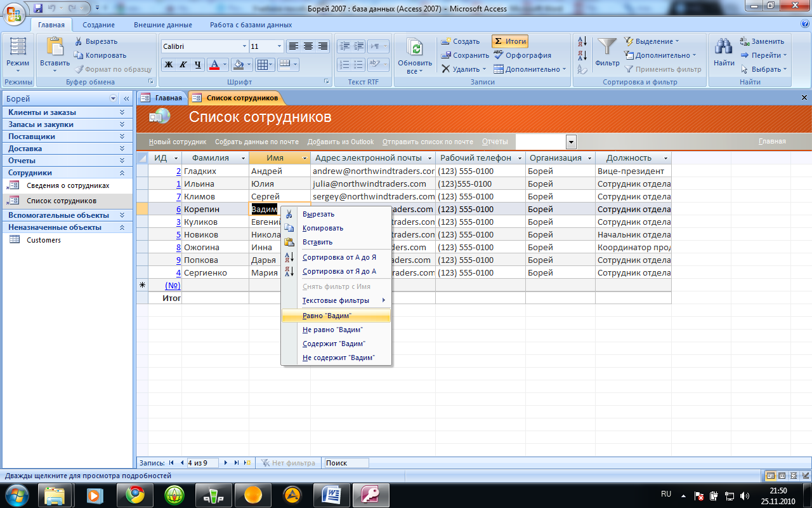Switch to Внешние данные ribbon tab
Image resolution: width=812 pixels, height=508 pixels.
click(x=163, y=25)
